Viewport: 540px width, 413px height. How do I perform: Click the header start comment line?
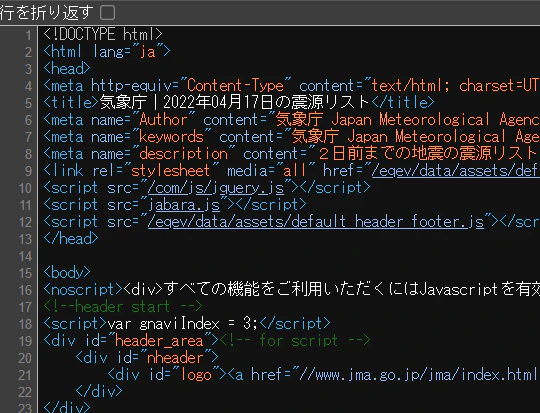pyautogui.click(x=123, y=307)
